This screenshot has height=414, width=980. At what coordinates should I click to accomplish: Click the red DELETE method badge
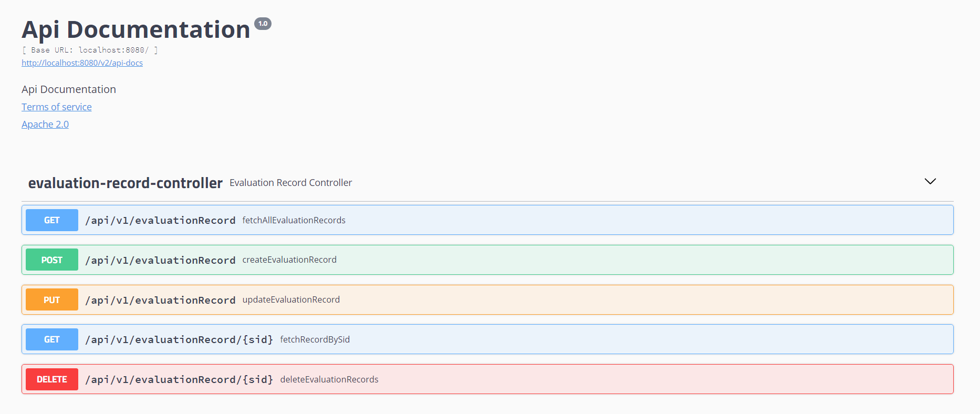pyautogui.click(x=52, y=379)
